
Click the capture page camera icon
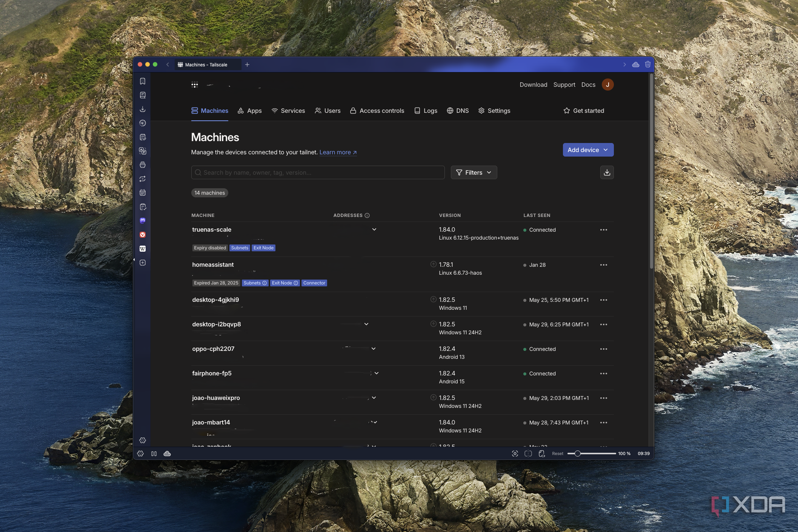[x=515, y=454]
